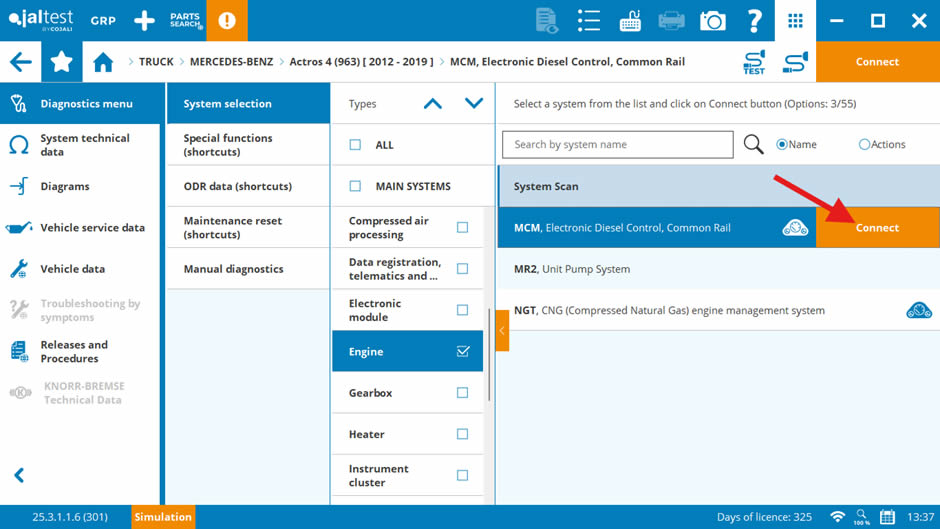Click the magnifier search icon
Image resolution: width=940 pixels, height=529 pixels.
pos(754,145)
